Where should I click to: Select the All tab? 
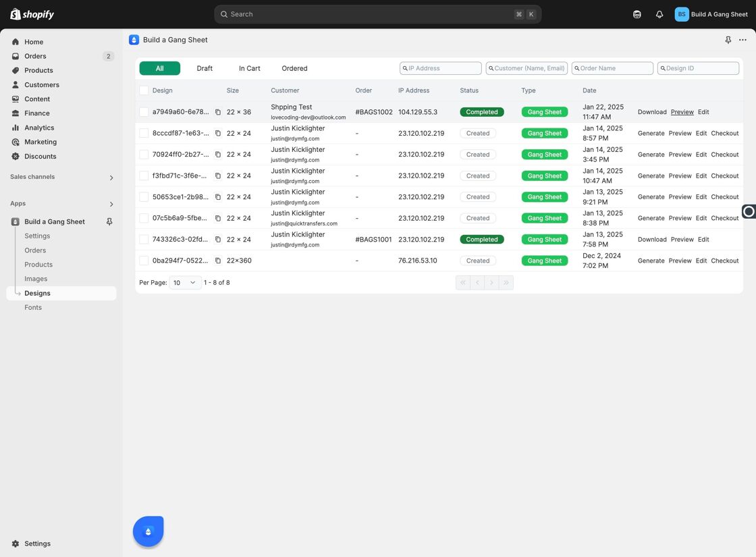[x=159, y=68]
